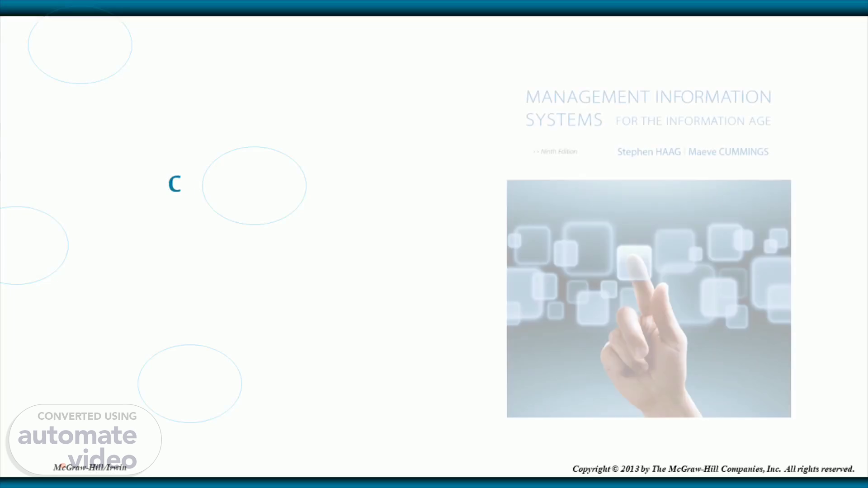868x488 pixels.
Task: Click the touchscreen hand cover image
Action: click(x=649, y=299)
